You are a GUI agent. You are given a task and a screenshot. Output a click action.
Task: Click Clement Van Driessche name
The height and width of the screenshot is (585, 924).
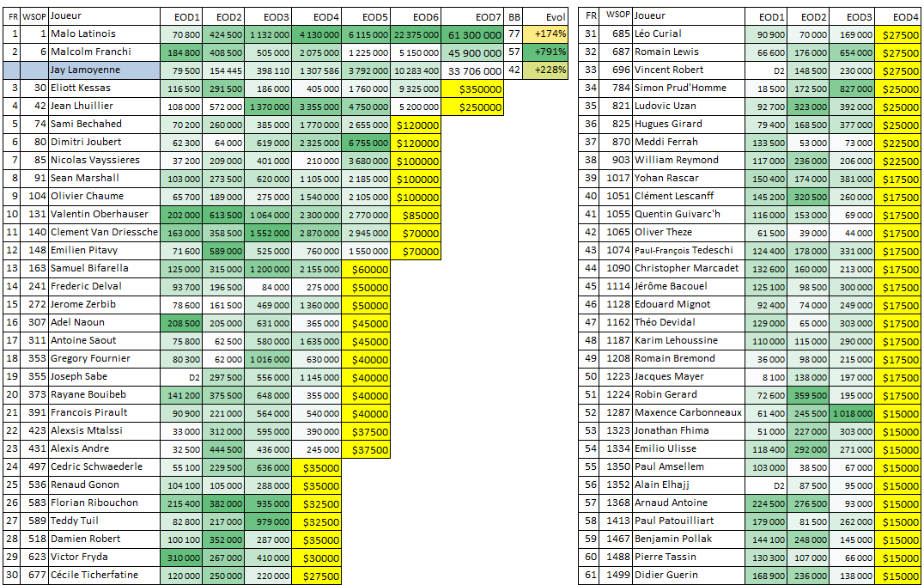click(104, 232)
